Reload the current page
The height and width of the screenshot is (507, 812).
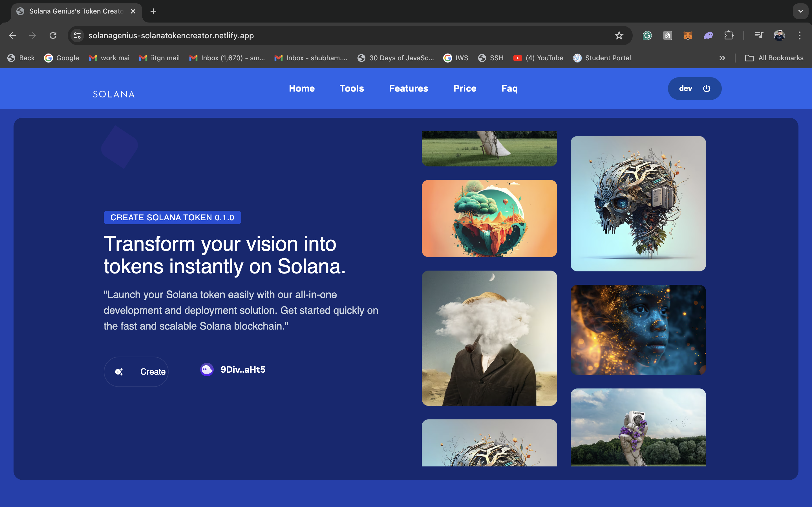[53, 35]
